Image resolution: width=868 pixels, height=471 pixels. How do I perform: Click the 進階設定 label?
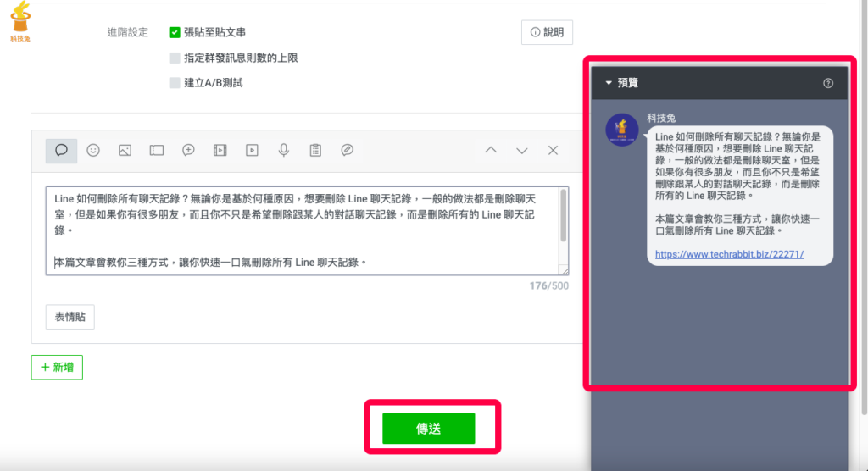click(x=128, y=33)
